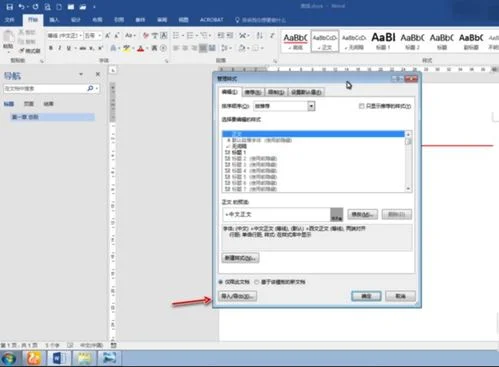499x367 pixels.
Task: Click the Clear Formatting eraser icon
Action: tap(146, 36)
